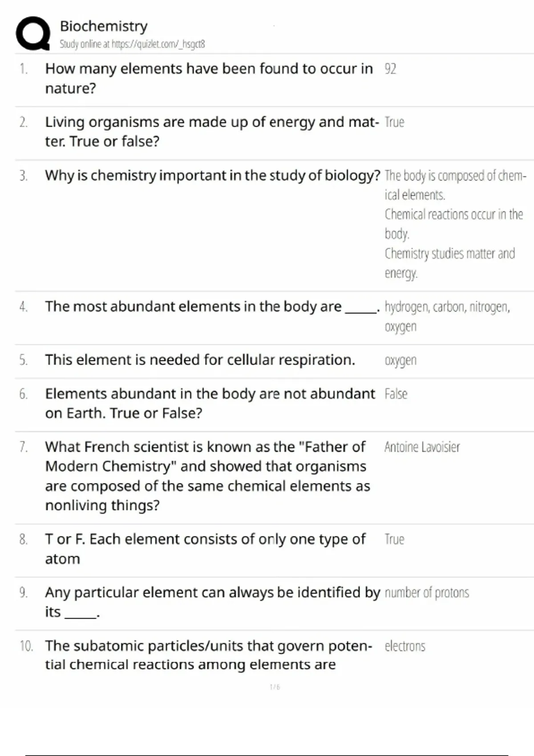Select the Biochemistry title heading
This screenshot has width=534, height=756.
104,26
